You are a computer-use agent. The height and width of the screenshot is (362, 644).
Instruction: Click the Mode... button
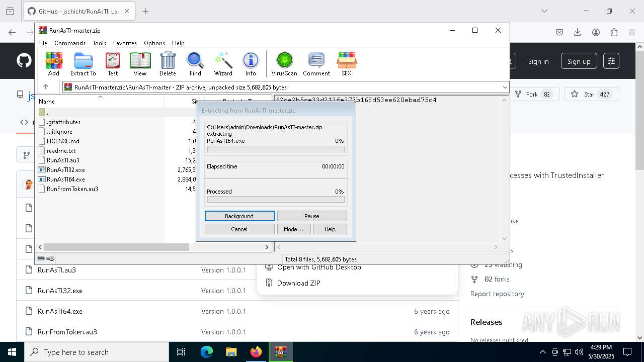point(293,229)
